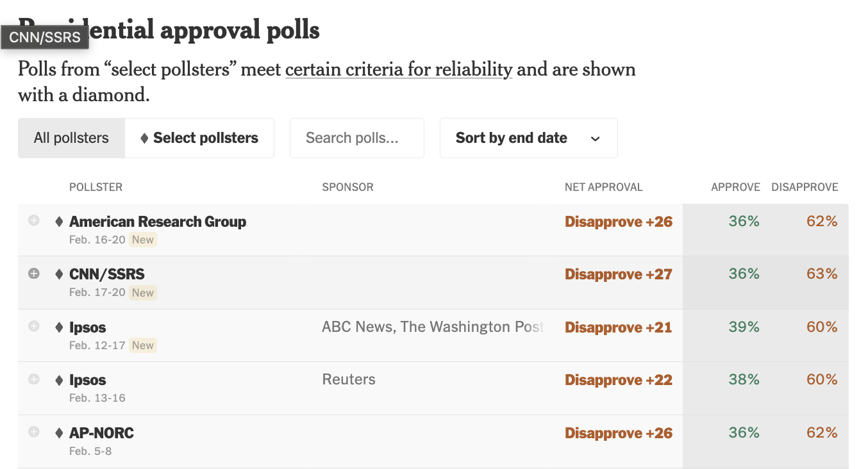Click the Net Approval column header
Screen dimensions: 868x469
click(x=603, y=187)
